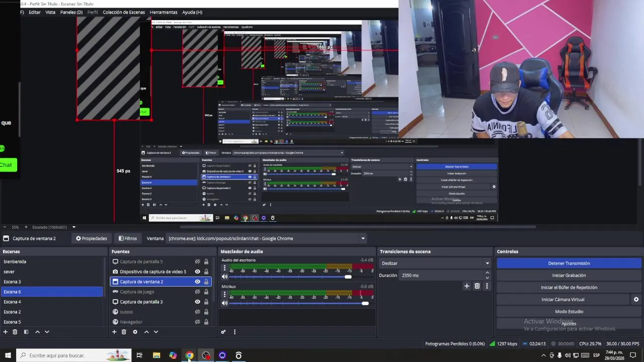The width and height of the screenshot is (644, 362).
Task: Hide Captura de pantalla 3 source
Action: point(197,302)
